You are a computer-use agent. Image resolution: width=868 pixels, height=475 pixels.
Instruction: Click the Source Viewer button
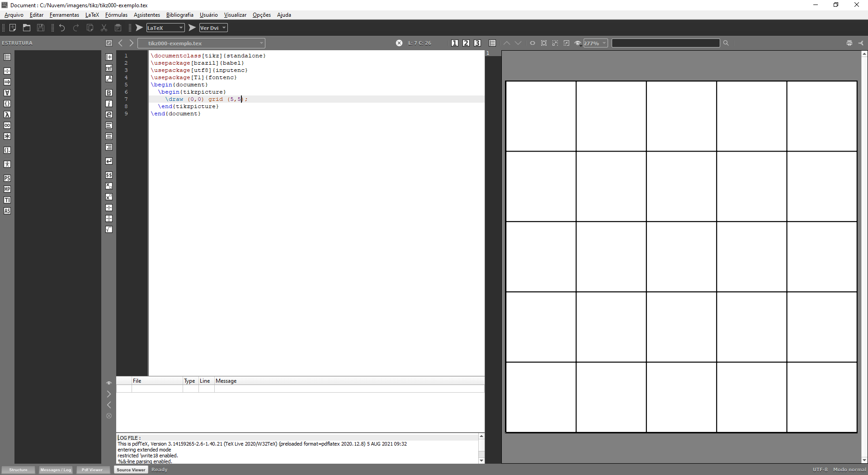coord(131,470)
